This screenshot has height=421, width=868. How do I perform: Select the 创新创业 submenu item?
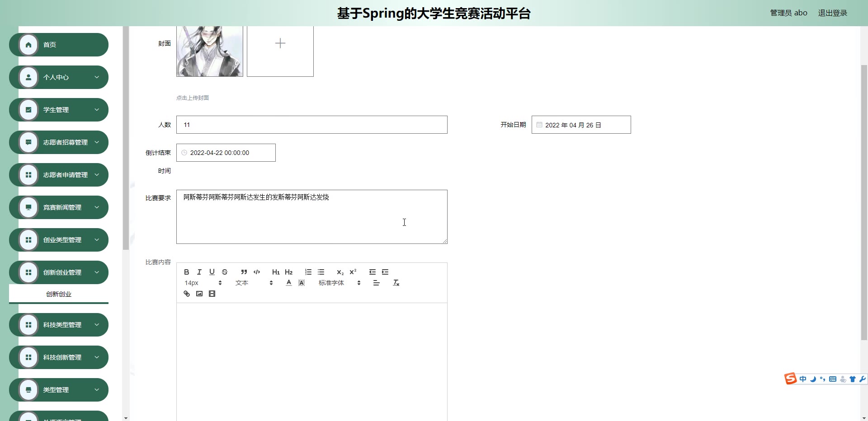[x=59, y=294]
